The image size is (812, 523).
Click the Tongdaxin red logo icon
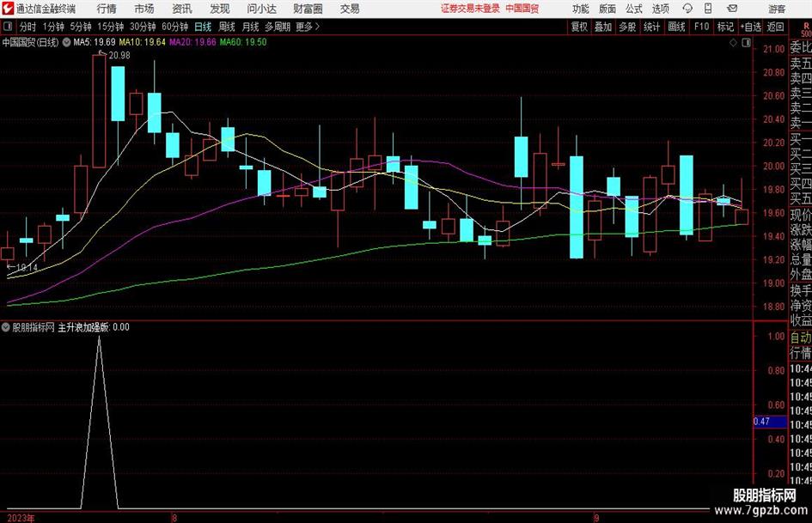[x=7, y=9]
